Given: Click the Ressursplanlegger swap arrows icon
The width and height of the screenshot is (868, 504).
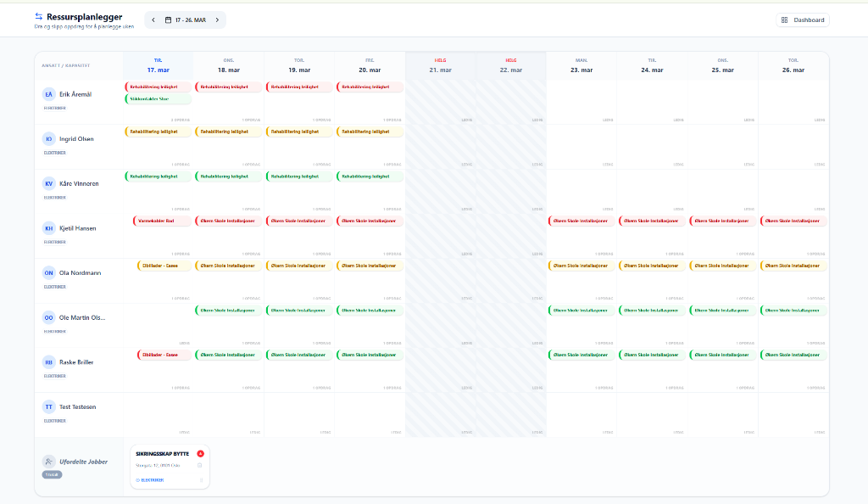Looking at the screenshot, I should 39,16.
